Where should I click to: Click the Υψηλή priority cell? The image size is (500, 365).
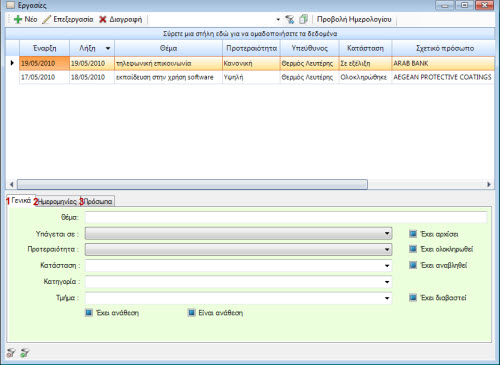click(x=251, y=77)
